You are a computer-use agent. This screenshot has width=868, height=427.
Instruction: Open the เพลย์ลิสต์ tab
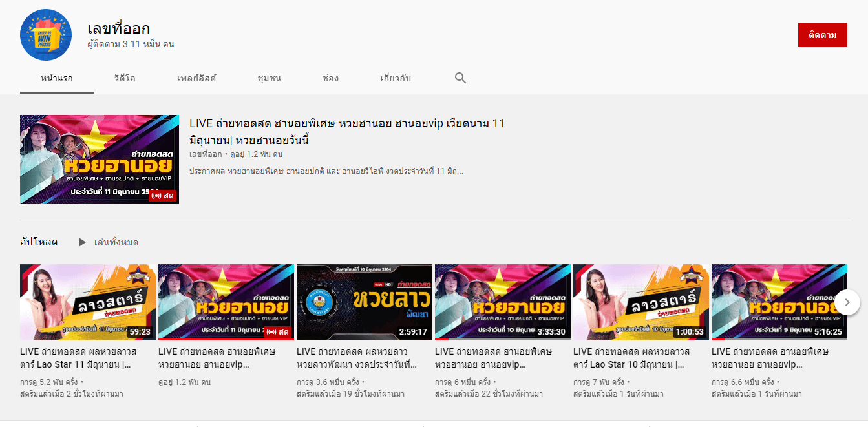click(196, 78)
